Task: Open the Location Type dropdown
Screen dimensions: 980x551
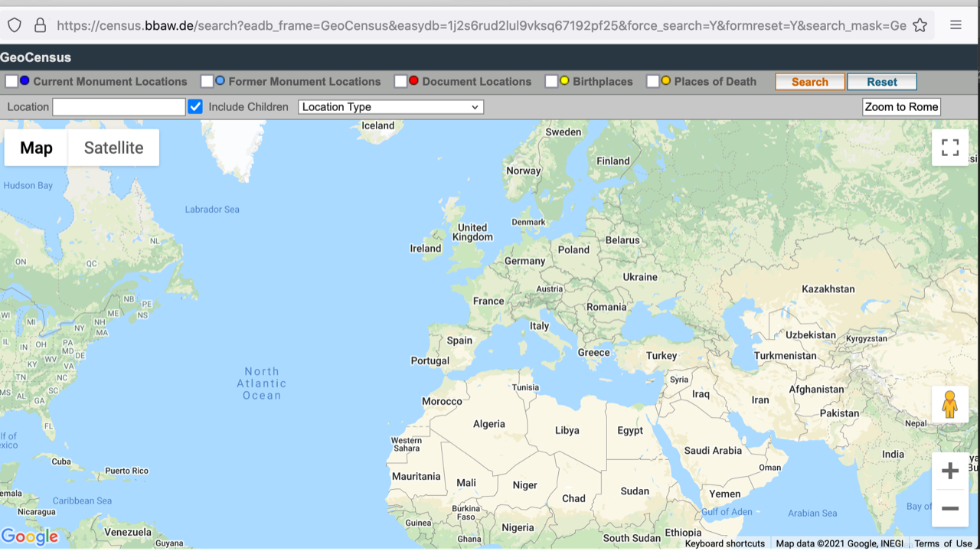Action: pyautogui.click(x=390, y=107)
